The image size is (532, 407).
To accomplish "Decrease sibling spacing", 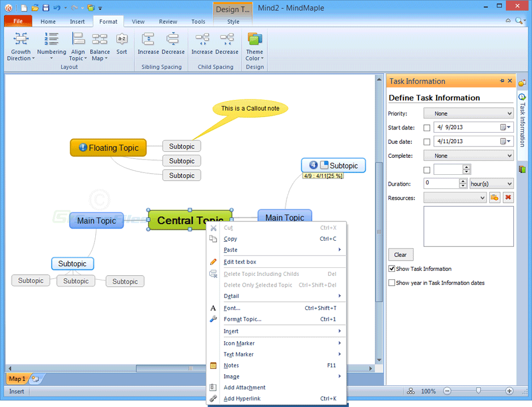I will coord(173,44).
